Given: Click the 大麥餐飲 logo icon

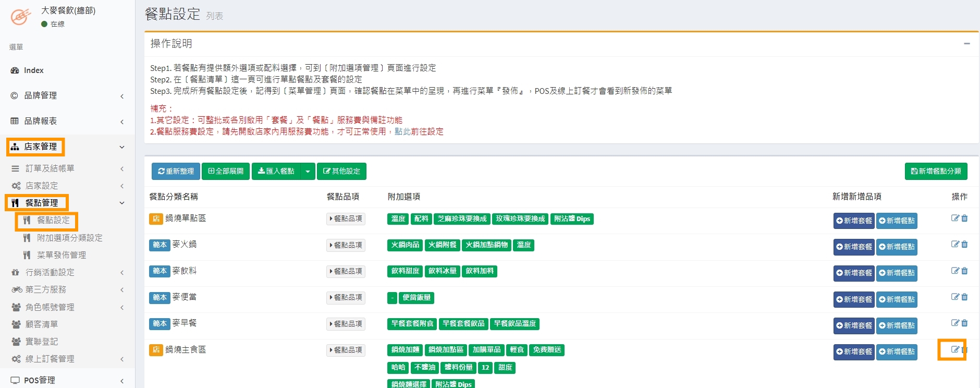Looking at the screenshot, I should pos(20,17).
